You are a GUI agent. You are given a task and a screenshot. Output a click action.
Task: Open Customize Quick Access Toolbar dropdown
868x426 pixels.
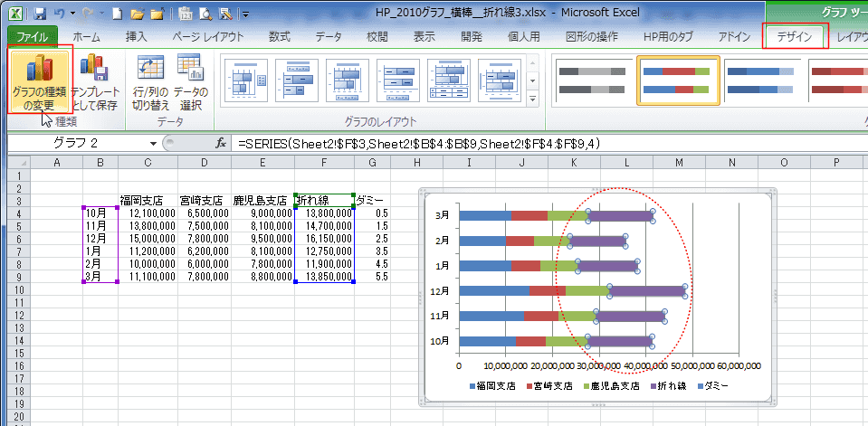pyautogui.click(x=247, y=15)
